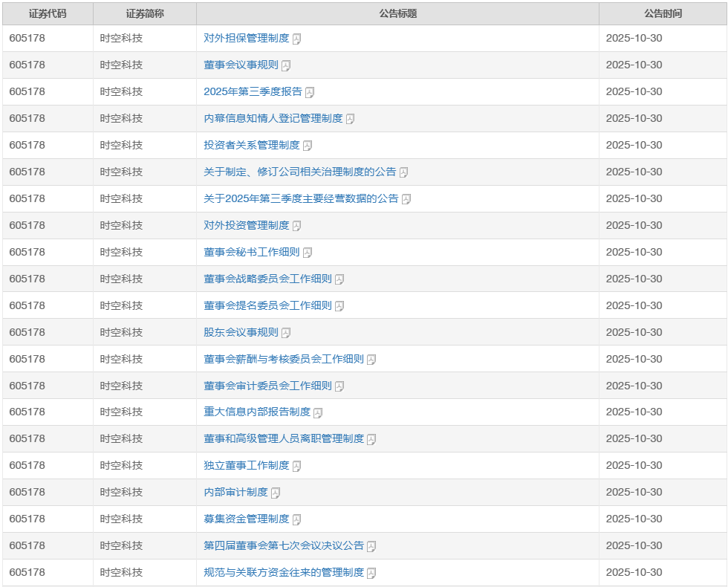This screenshot has height=587, width=728.
Task: Click the PDF icon after 第四届董事会第七次会议决议公告
Action: (x=371, y=546)
